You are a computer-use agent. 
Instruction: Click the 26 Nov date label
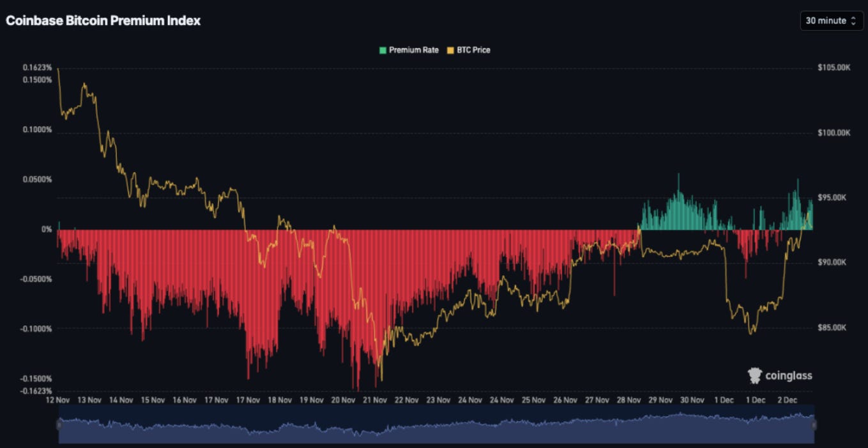pos(566,400)
